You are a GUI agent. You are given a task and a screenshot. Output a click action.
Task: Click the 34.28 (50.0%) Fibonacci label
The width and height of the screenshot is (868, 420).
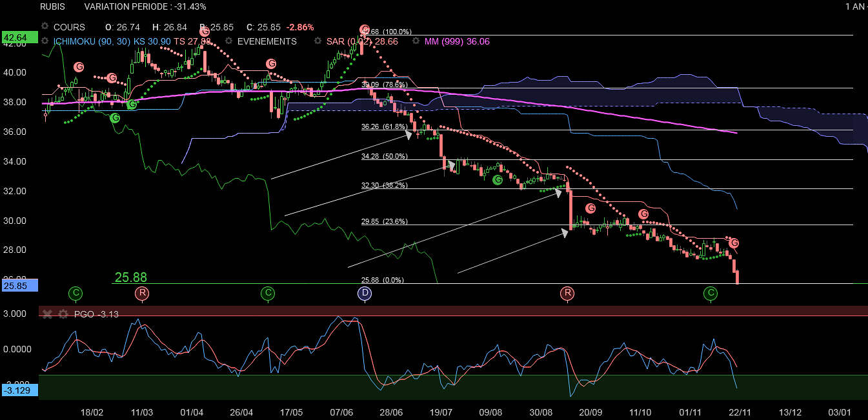pyautogui.click(x=385, y=156)
